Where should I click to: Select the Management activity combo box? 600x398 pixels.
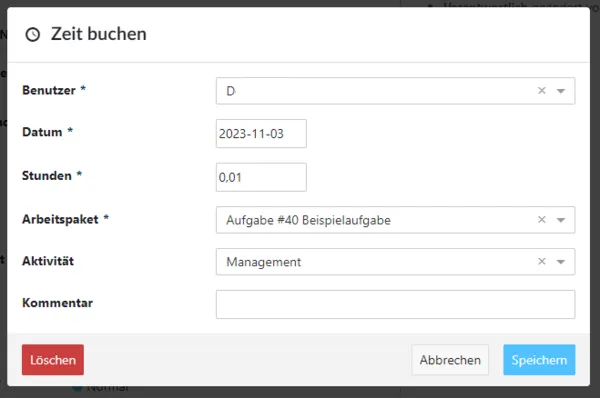pyautogui.click(x=395, y=262)
